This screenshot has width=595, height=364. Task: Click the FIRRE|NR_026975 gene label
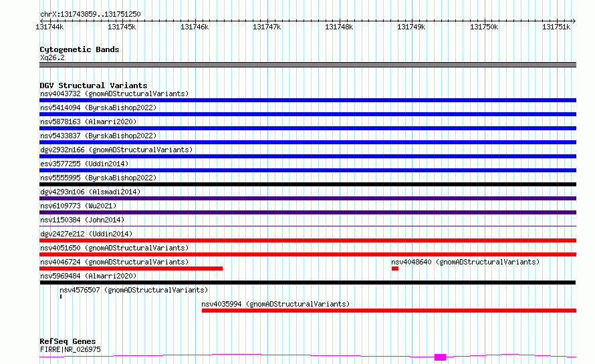click(70, 349)
